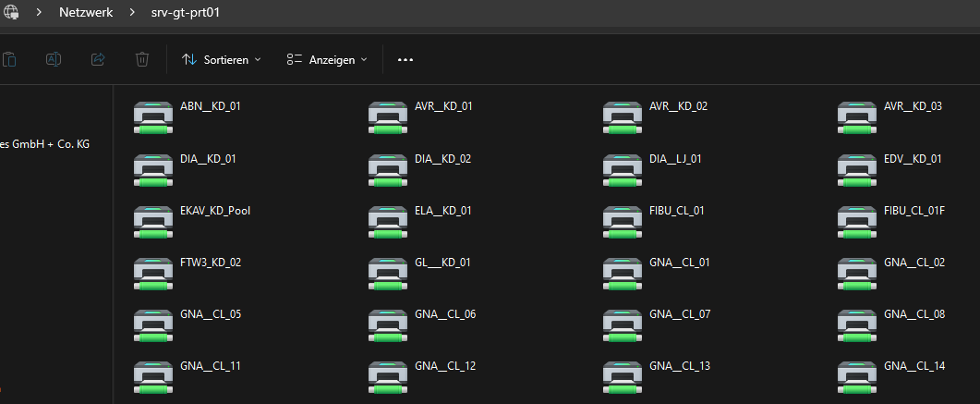Select the AVR__KD_02 printer label
980x404 pixels.
coord(678,106)
